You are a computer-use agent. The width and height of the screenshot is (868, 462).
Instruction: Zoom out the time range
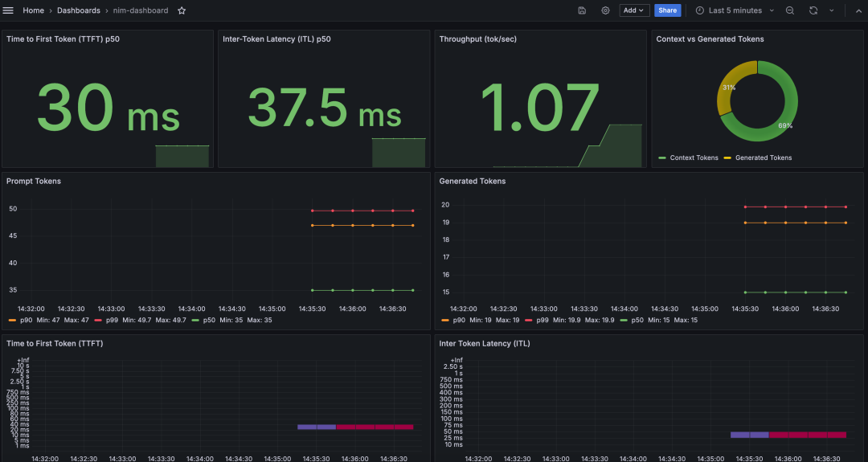pos(790,10)
